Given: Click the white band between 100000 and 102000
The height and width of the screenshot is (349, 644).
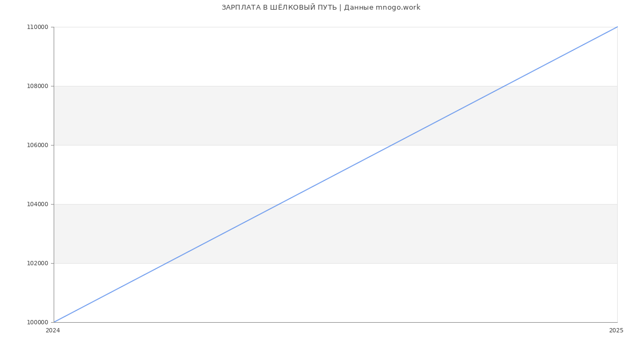Looking at the screenshot, I should (x=376, y=293).
